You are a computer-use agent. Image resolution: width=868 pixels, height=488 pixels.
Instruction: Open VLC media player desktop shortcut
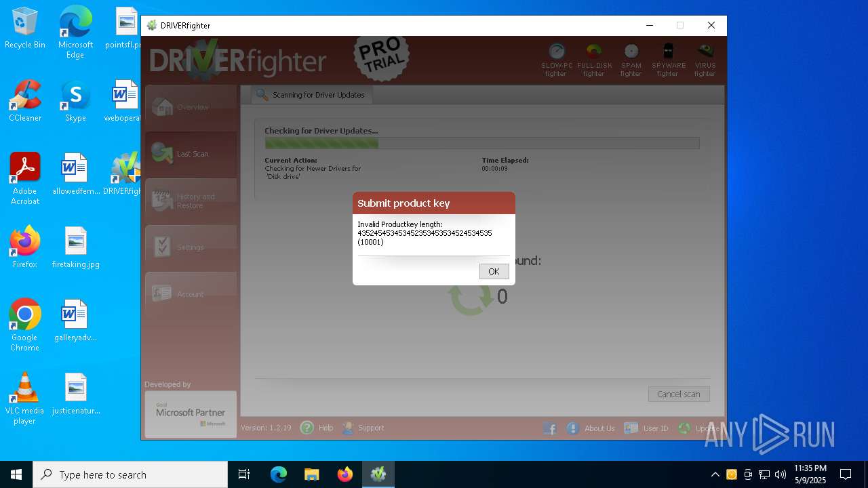(25, 399)
